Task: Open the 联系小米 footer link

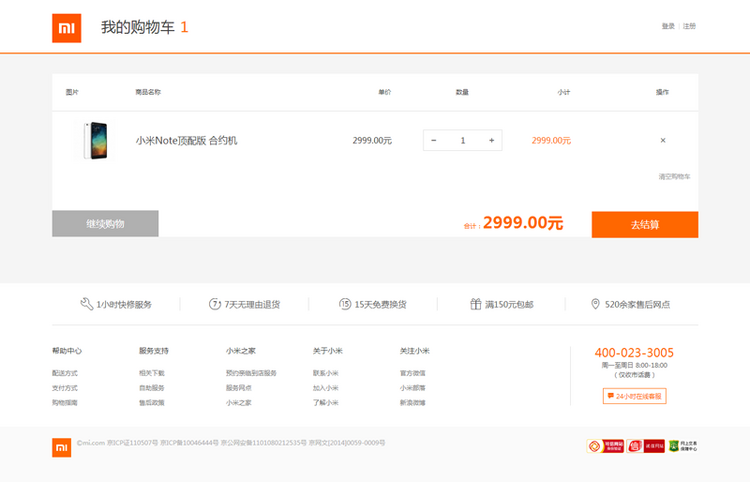Action: tap(326, 373)
